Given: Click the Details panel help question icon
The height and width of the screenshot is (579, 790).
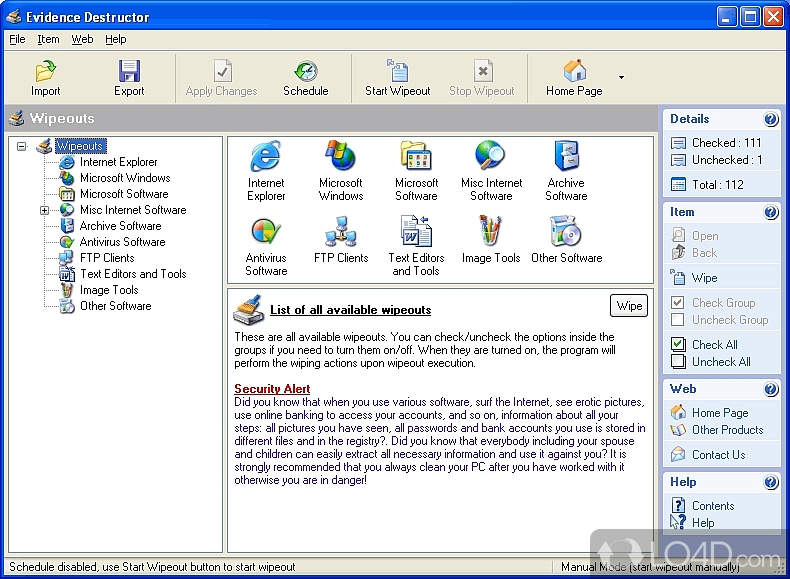Looking at the screenshot, I should (x=771, y=119).
